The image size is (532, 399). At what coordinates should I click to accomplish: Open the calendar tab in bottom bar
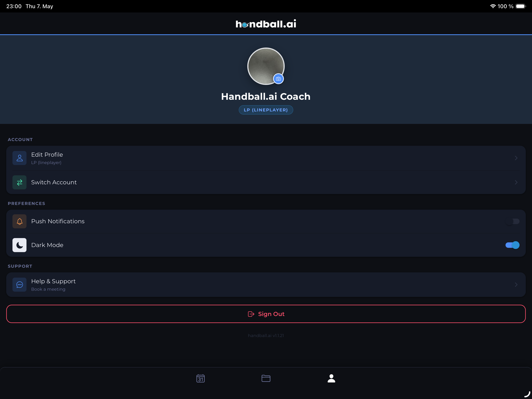[x=200, y=378]
